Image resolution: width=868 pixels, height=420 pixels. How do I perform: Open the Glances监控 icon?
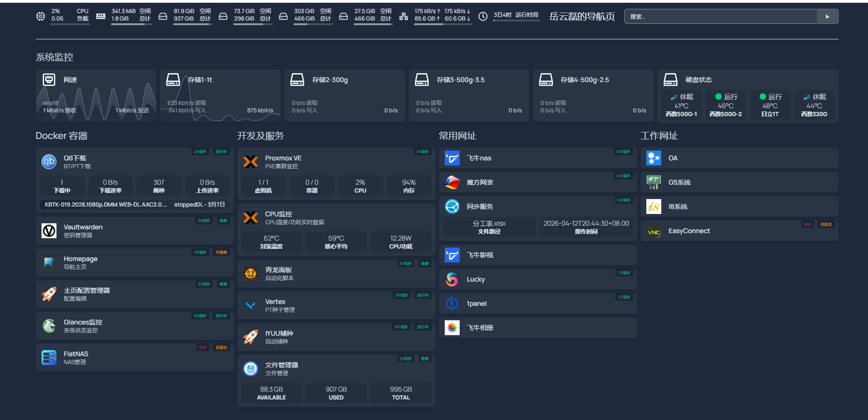point(49,326)
